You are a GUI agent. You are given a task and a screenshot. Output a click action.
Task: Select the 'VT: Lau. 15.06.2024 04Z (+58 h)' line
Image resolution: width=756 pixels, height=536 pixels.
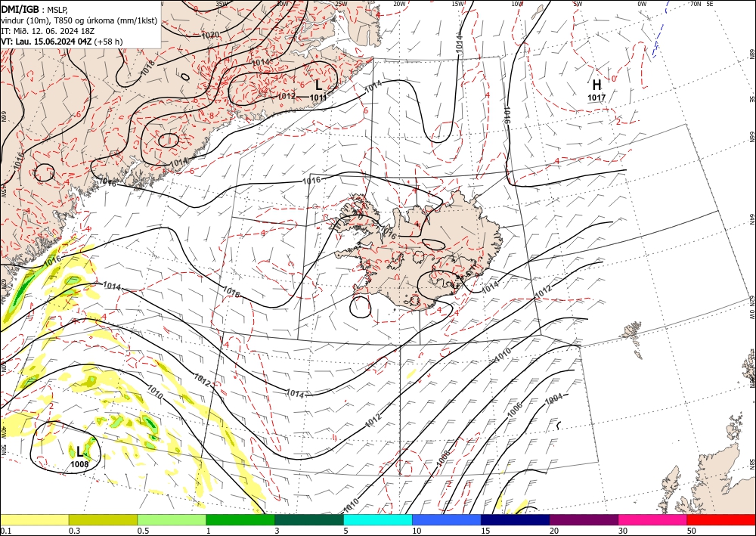(x=62, y=42)
